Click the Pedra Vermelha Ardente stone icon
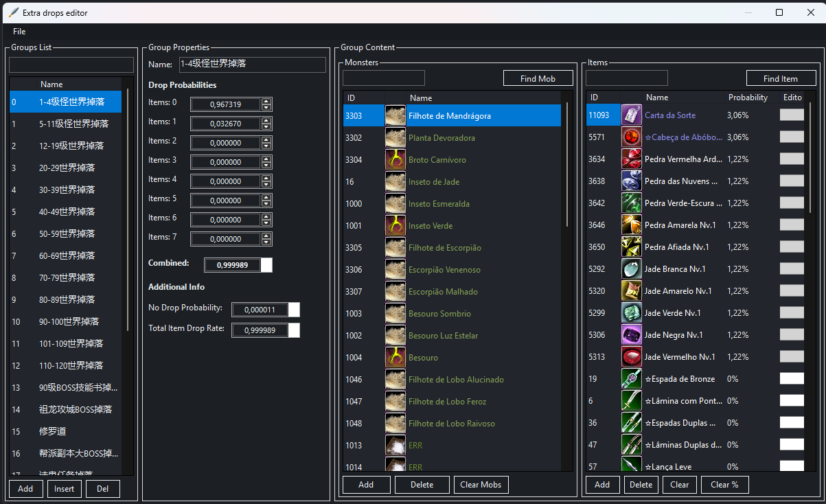Viewport: 826px width, 504px height. 631,159
